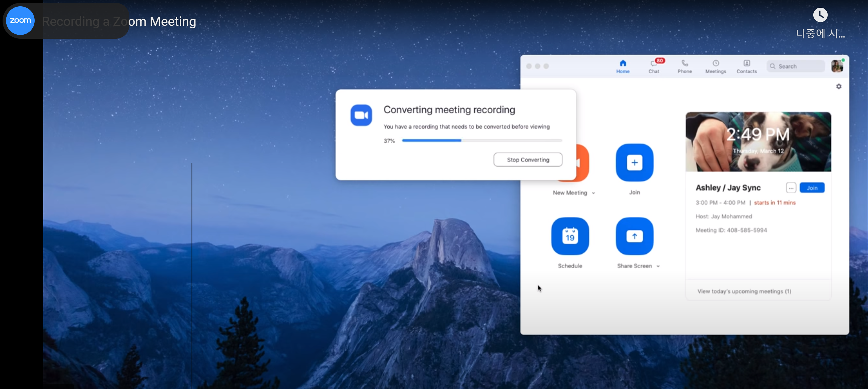The width and height of the screenshot is (868, 389).
Task: Open the Phone tab
Action: [x=684, y=66]
